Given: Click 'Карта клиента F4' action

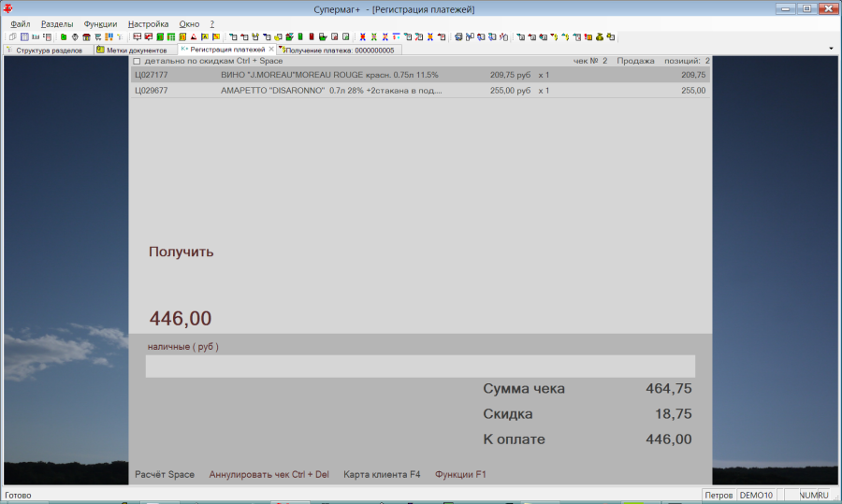Looking at the screenshot, I should pyautogui.click(x=382, y=474).
